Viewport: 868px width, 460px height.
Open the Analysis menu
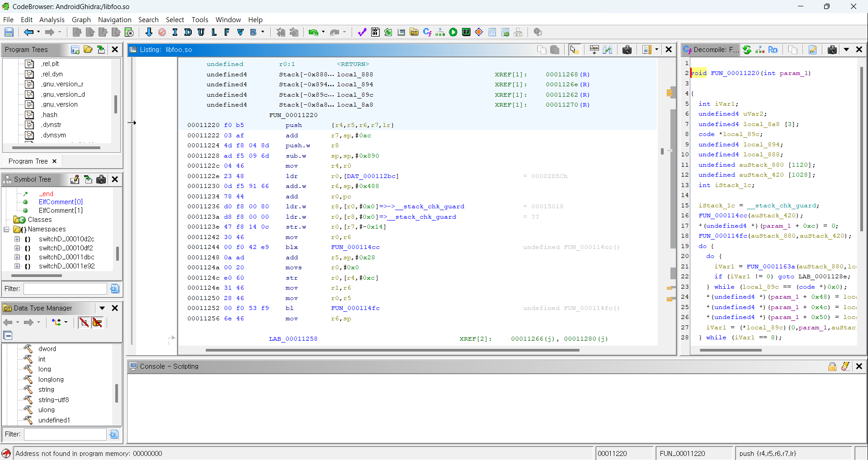coord(52,19)
